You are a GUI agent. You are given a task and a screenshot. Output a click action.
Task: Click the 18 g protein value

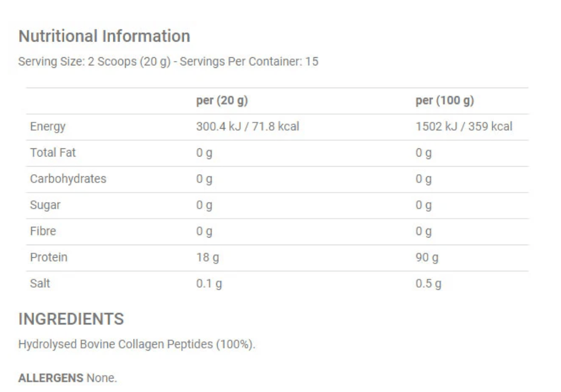(x=208, y=258)
